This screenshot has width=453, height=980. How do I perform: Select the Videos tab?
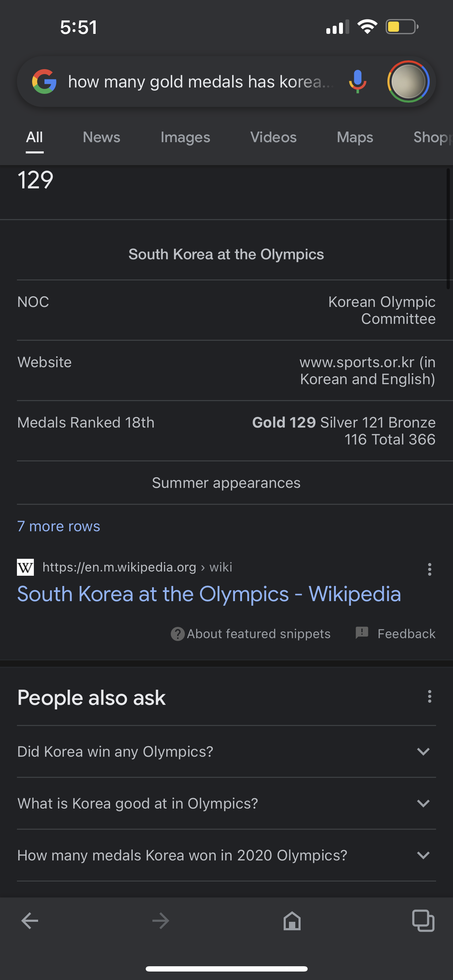273,137
